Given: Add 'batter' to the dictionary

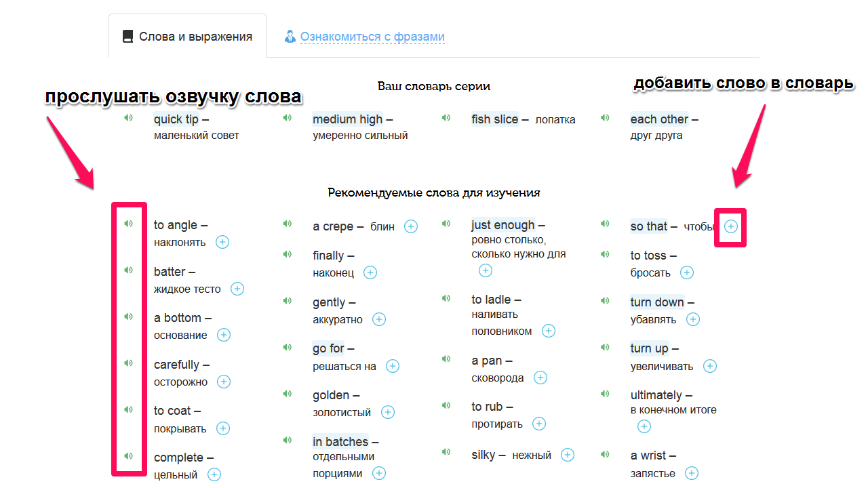Looking at the screenshot, I should [x=237, y=289].
